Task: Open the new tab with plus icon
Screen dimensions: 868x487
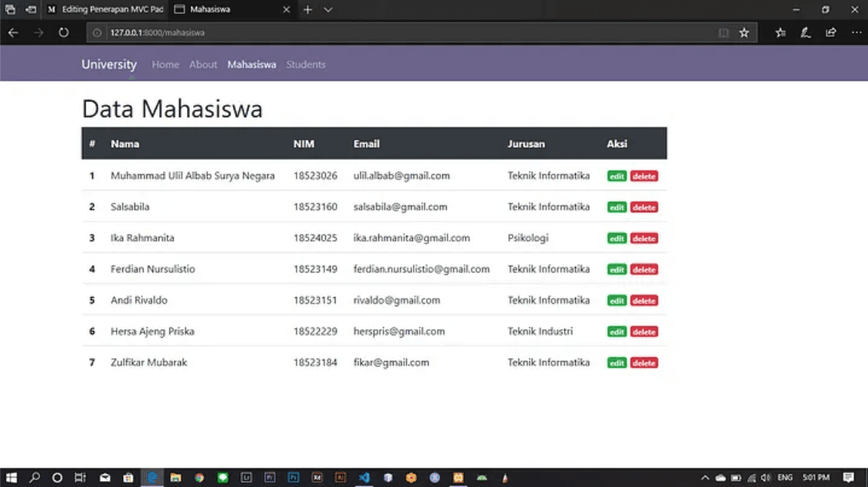Action: [308, 10]
